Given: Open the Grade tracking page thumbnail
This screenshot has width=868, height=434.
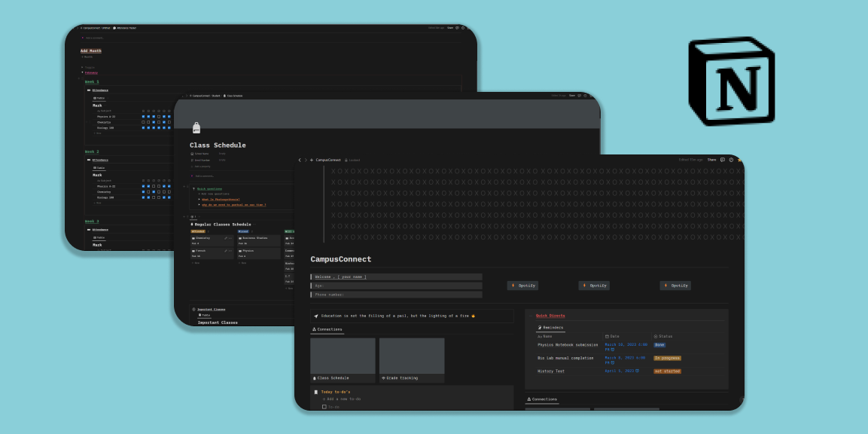Looking at the screenshot, I should click(412, 360).
